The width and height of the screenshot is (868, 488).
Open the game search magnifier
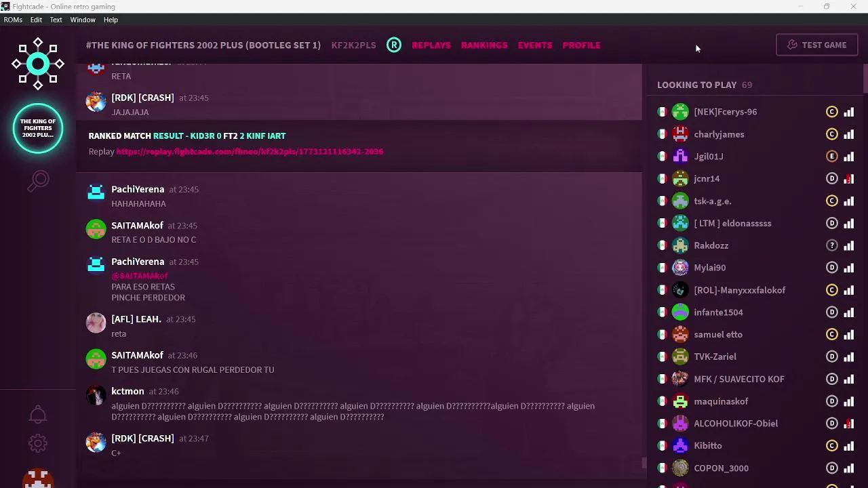(x=38, y=181)
